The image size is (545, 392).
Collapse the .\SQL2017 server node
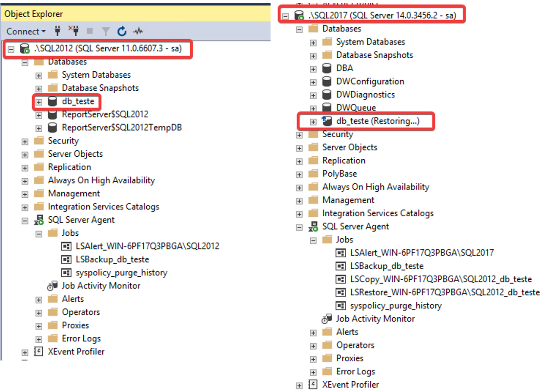285,17
